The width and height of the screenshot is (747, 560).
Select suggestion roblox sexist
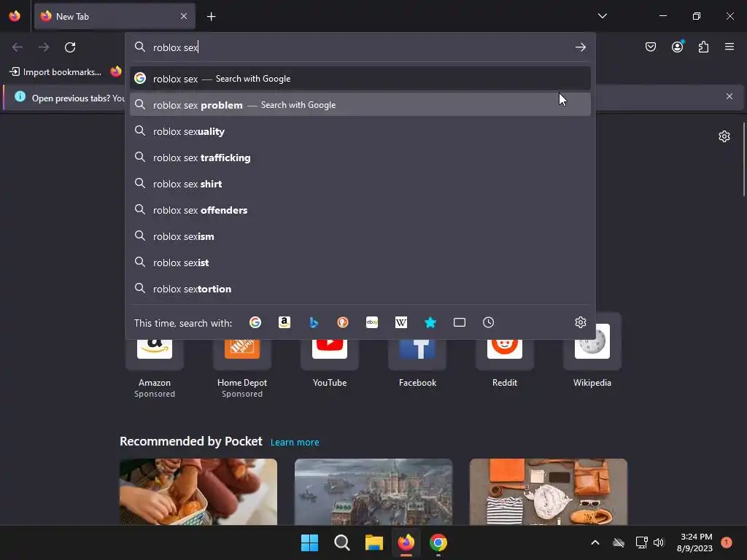pos(360,262)
